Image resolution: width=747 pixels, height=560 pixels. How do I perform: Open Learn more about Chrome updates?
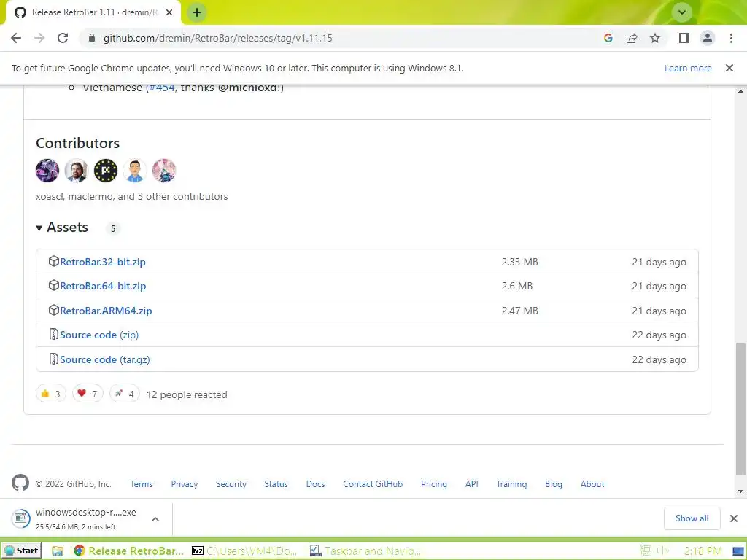pos(688,68)
